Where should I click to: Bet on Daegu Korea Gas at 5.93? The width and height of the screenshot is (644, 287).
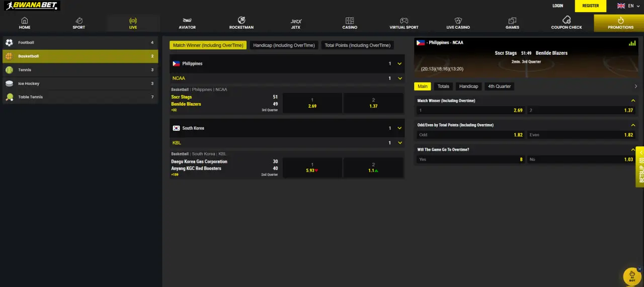[x=312, y=167]
